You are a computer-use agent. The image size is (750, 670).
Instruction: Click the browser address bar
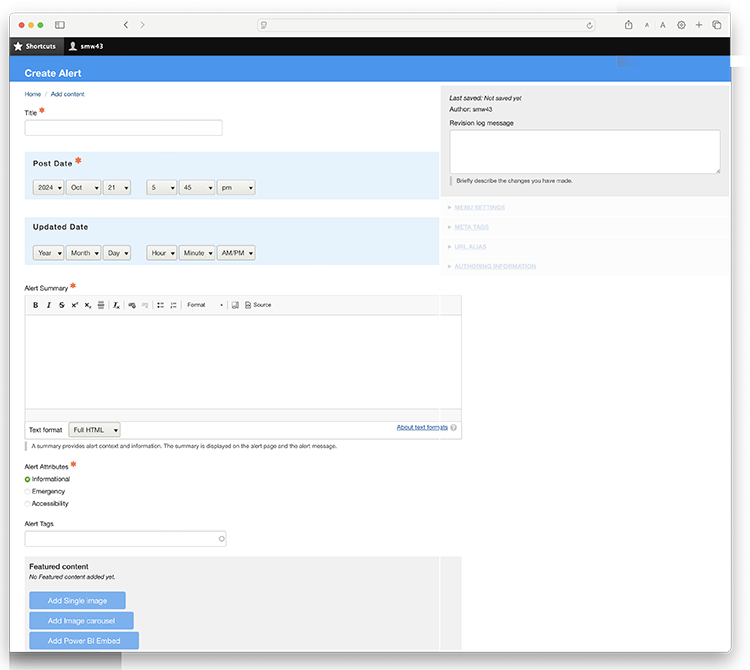click(426, 25)
